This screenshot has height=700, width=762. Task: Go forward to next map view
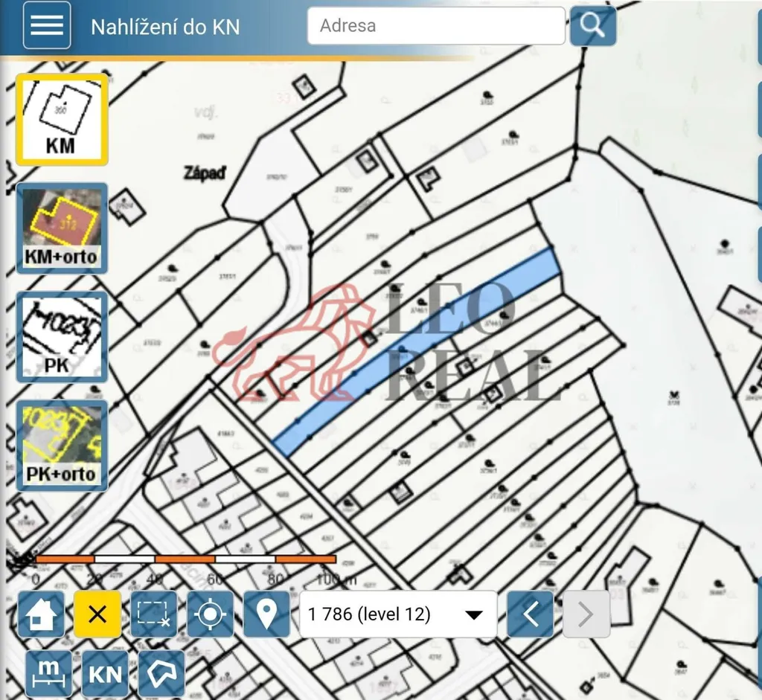(x=586, y=614)
